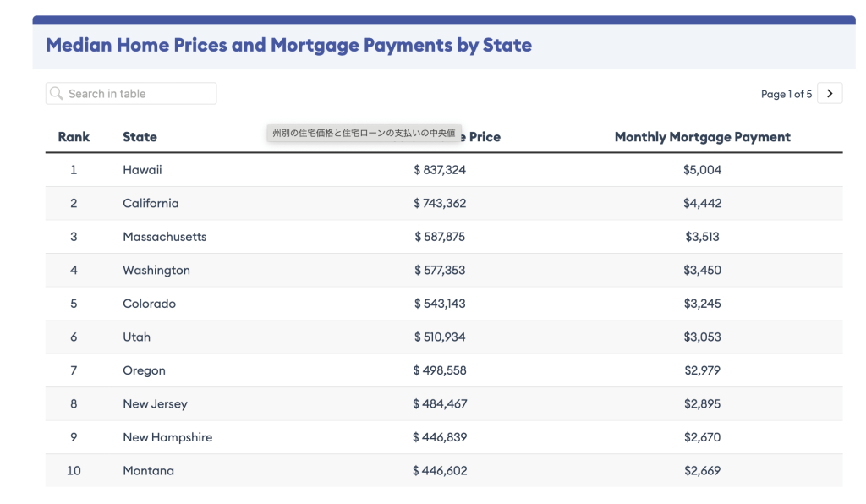Sort by Rank column header
The image size is (866, 504).
74,137
